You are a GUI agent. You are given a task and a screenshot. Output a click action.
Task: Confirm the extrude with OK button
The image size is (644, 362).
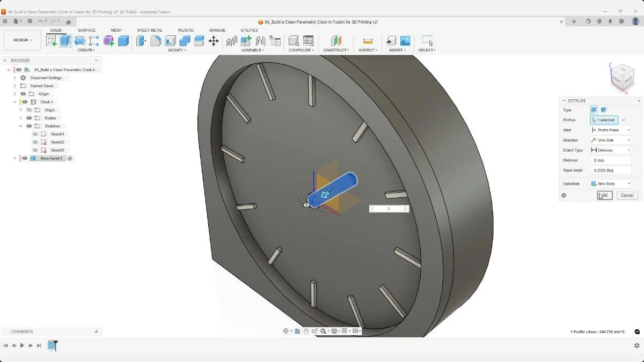point(604,195)
